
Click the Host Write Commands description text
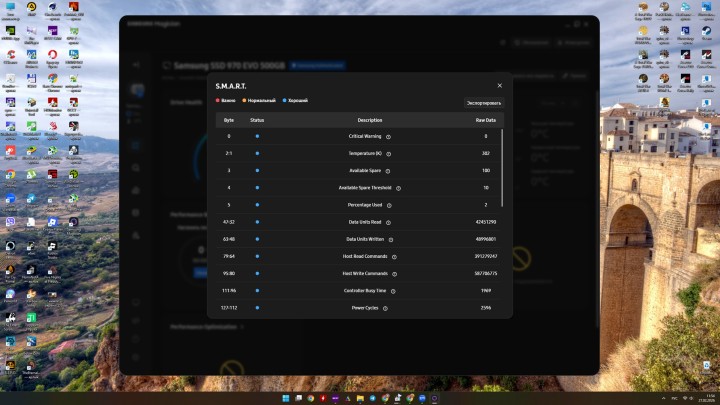click(x=365, y=273)
